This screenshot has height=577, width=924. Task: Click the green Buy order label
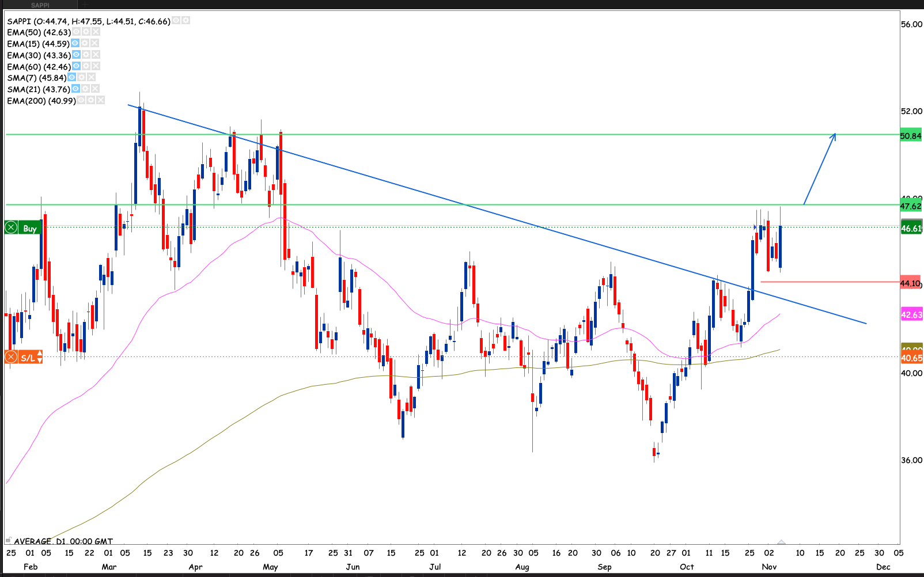(x=29, y=228)
